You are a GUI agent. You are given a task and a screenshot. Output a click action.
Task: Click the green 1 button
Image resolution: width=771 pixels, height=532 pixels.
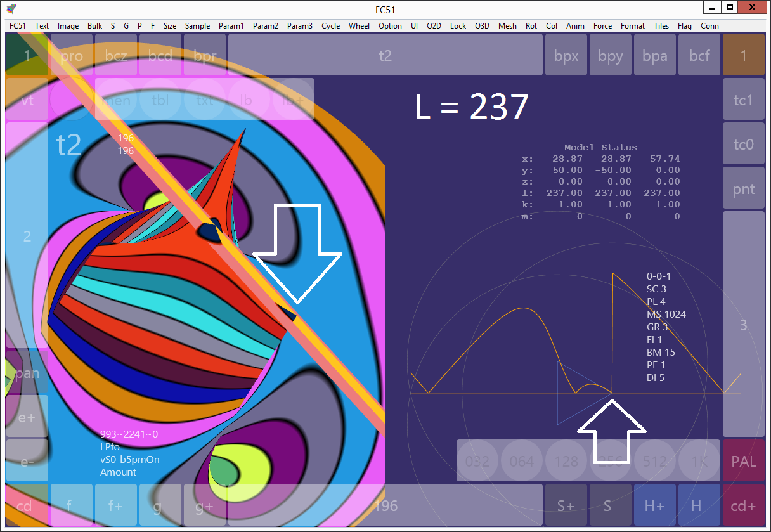point(27,55)
